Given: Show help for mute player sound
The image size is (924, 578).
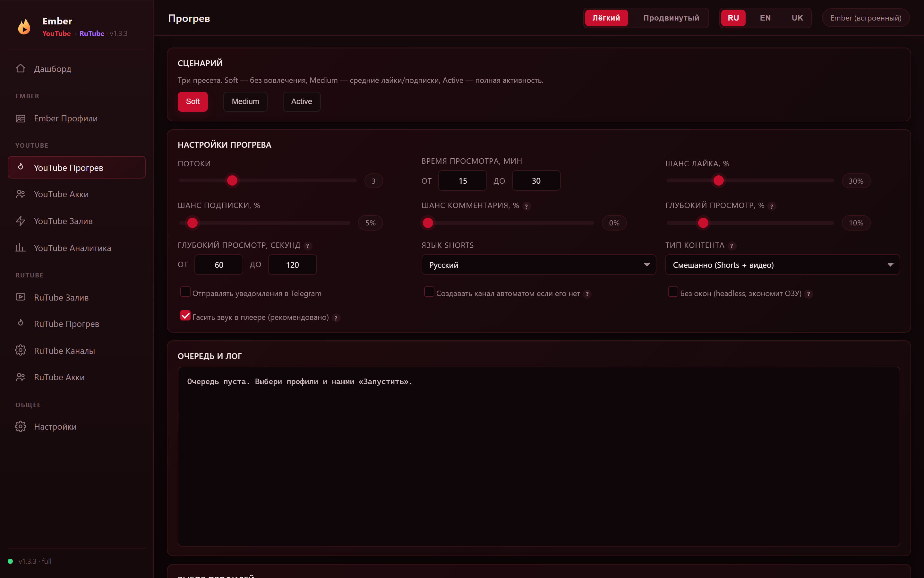Looking at the screenshot, I should pos(336,318).
